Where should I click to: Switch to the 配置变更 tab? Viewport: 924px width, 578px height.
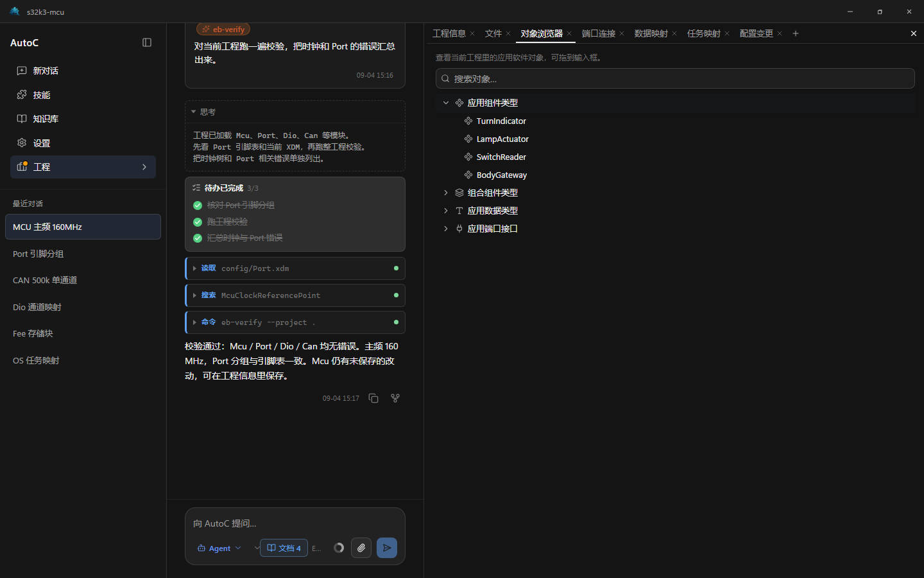tap(757, 33)
